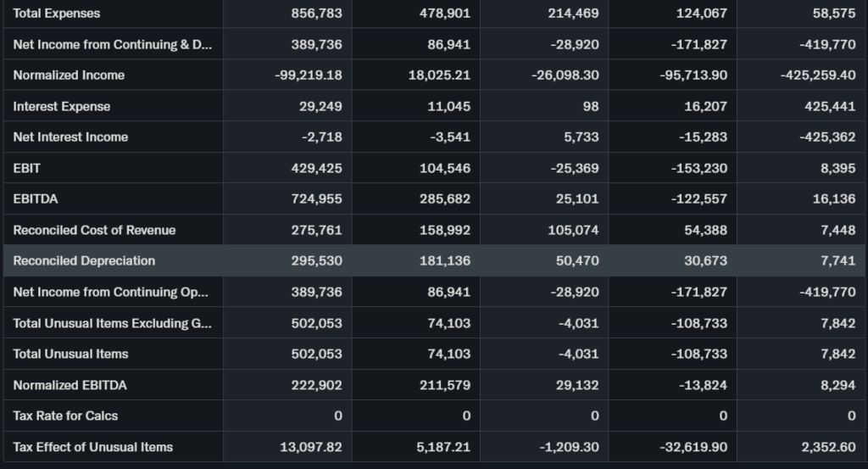
Task: Select the Normalized EBITDA row label
Action: pos(70,385)
